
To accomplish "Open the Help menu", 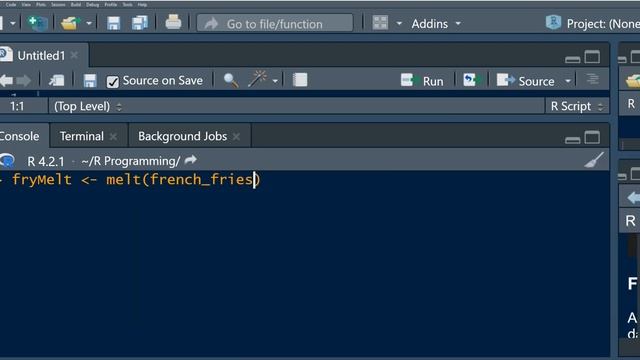I will point(142,4).
